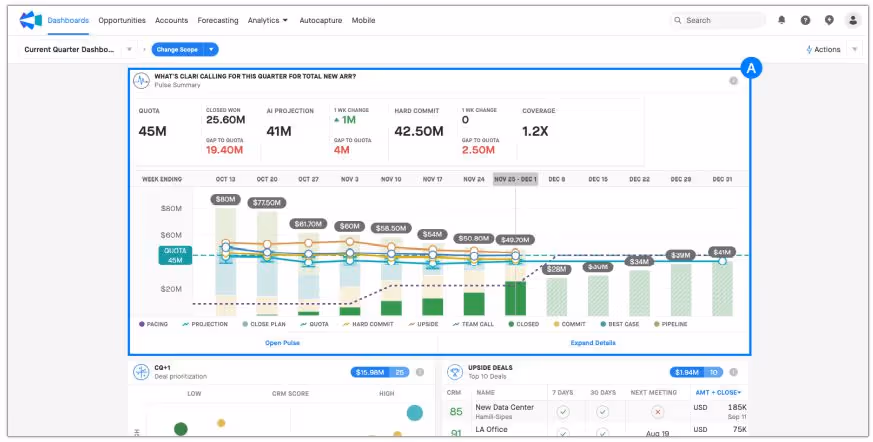
Task: Click the $15.98M CQ+1 badge
Action: point(380,372)
